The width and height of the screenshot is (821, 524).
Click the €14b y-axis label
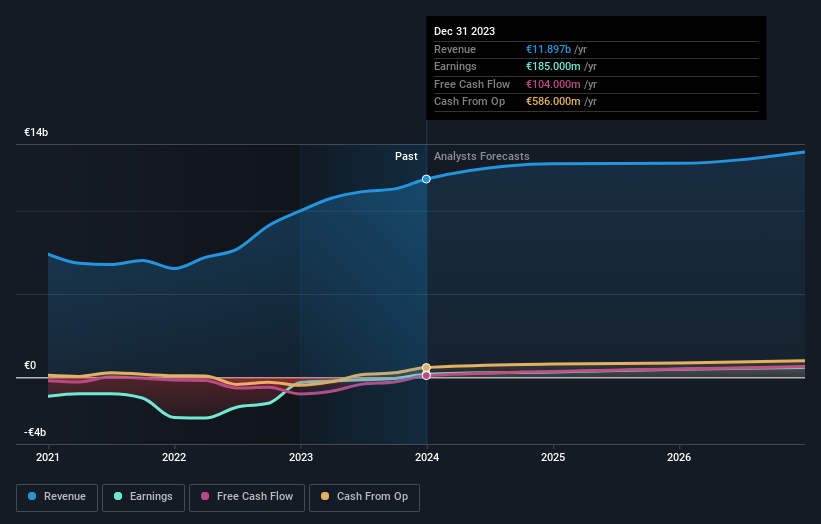point(36,132)
